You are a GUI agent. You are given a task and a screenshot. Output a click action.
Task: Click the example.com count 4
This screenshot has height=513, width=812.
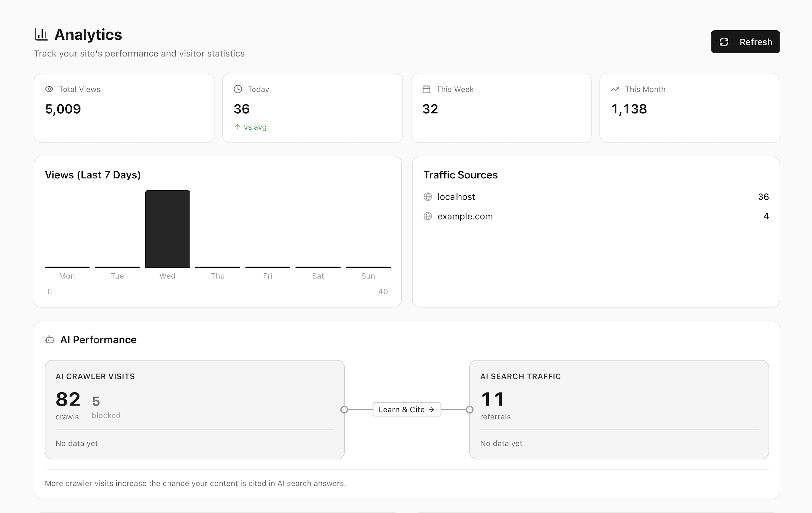tap(766, 216)
